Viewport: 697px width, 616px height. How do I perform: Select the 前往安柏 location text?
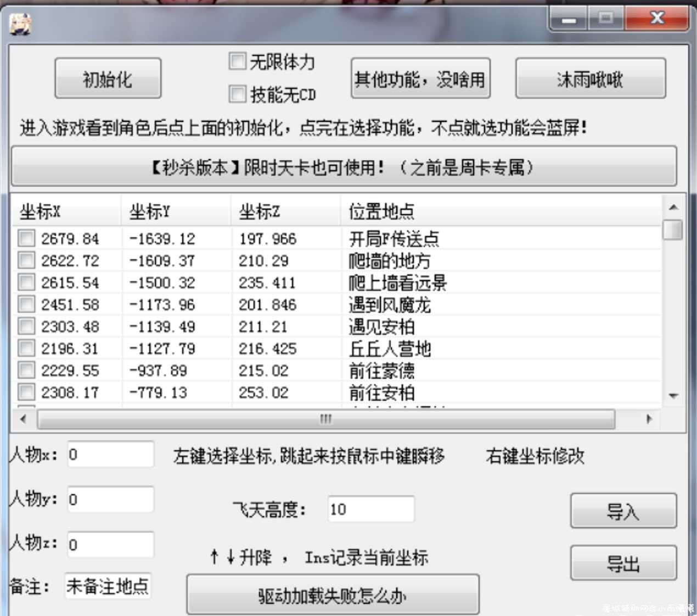tap(381, 393)
